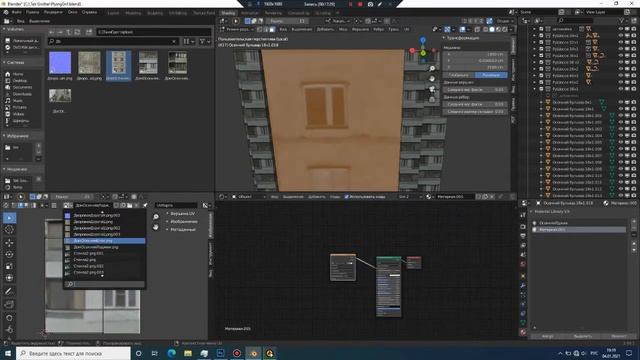
Task: Select the Grab sculpt tool in UV editor
Action: (x=9, y=318)
